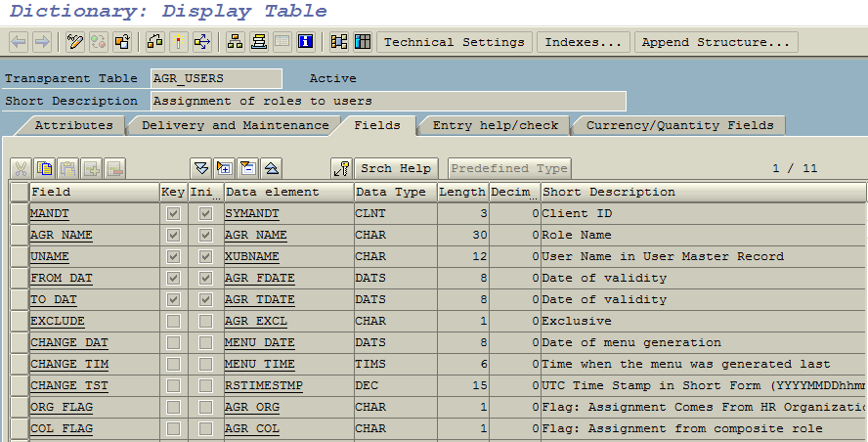The width and height of the screenshot is (868, 442).
Task: Click the foreign keys key icon
Action: point(341,168)
